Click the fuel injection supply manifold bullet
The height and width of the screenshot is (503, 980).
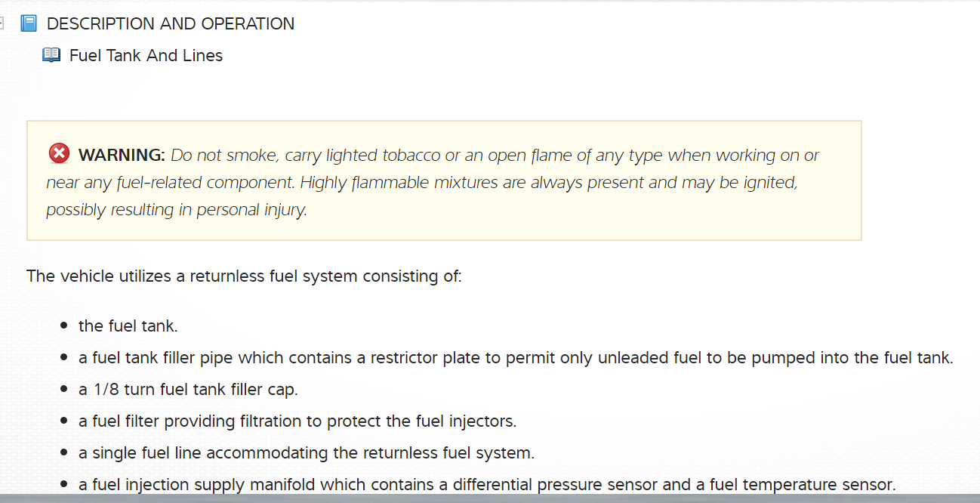click(486, 485)
